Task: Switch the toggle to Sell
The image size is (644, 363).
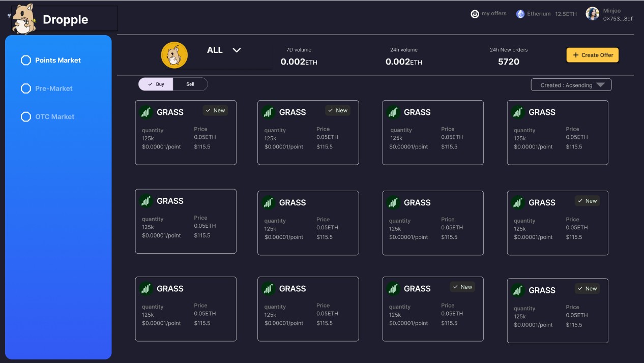Action: 190,84
